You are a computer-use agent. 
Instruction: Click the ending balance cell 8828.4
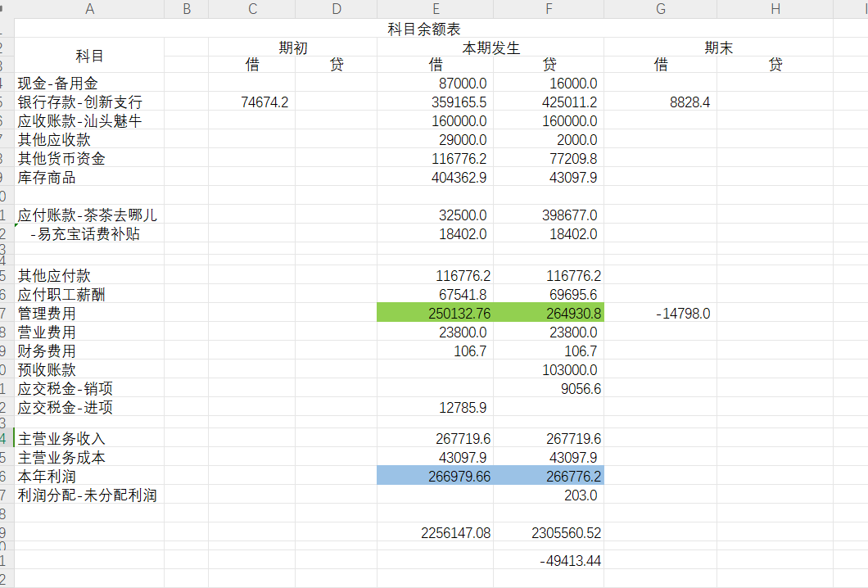[x=689, y=102]
